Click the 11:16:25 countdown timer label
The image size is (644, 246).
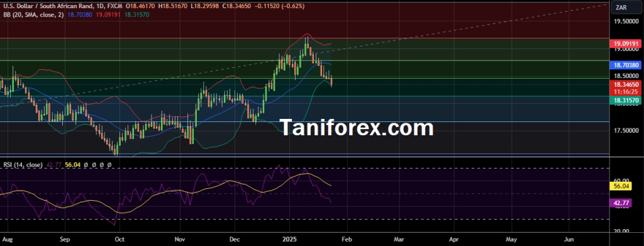point(626,92)
